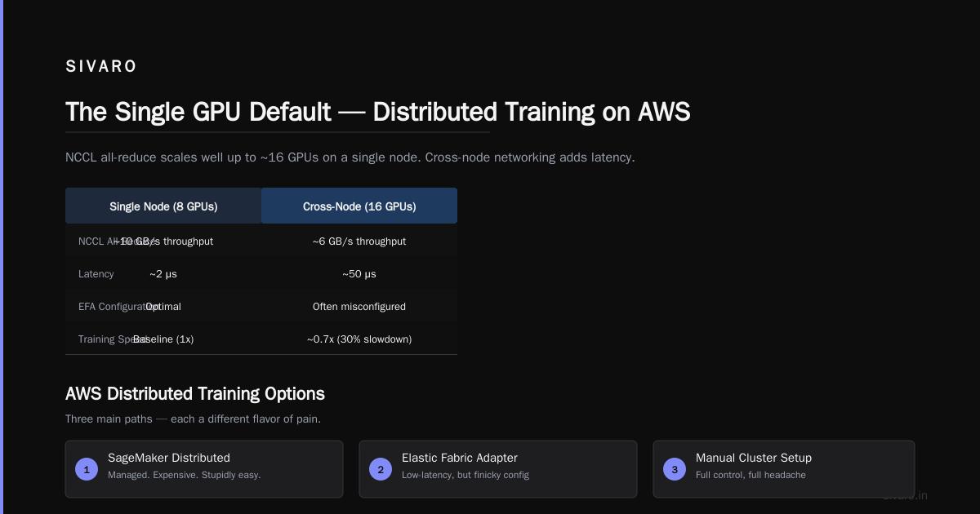Click the '~2 µs' latency cell
This screenshot has width=980, height=514.
[163, 274]
